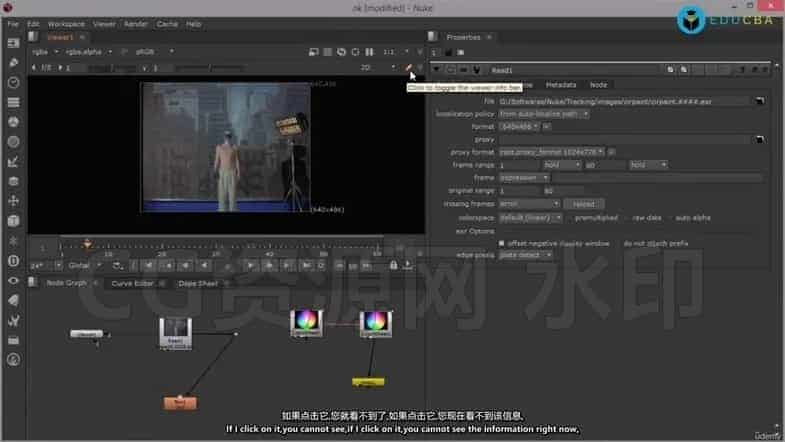Open the Cache menu

167,24
